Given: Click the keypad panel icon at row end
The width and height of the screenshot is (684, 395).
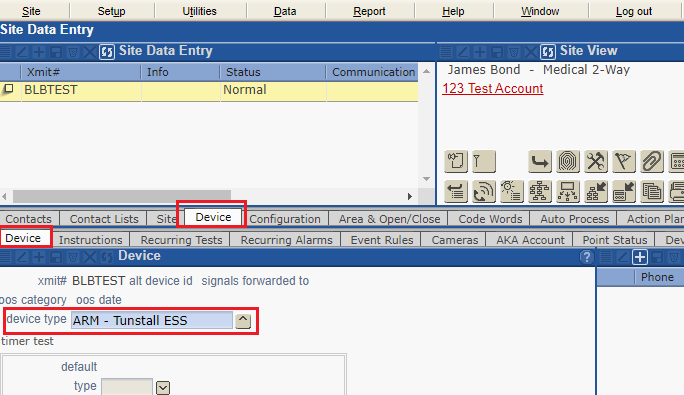Looking at the screenshot, I should (677, 161).
